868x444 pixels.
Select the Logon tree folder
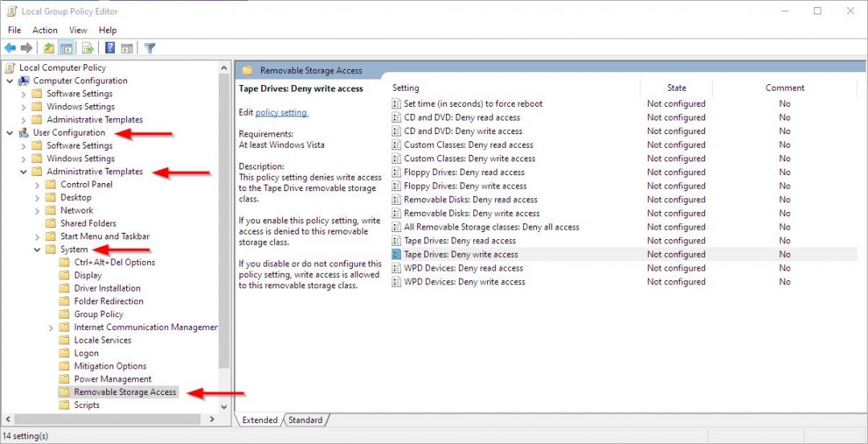[x=86, y=352]
